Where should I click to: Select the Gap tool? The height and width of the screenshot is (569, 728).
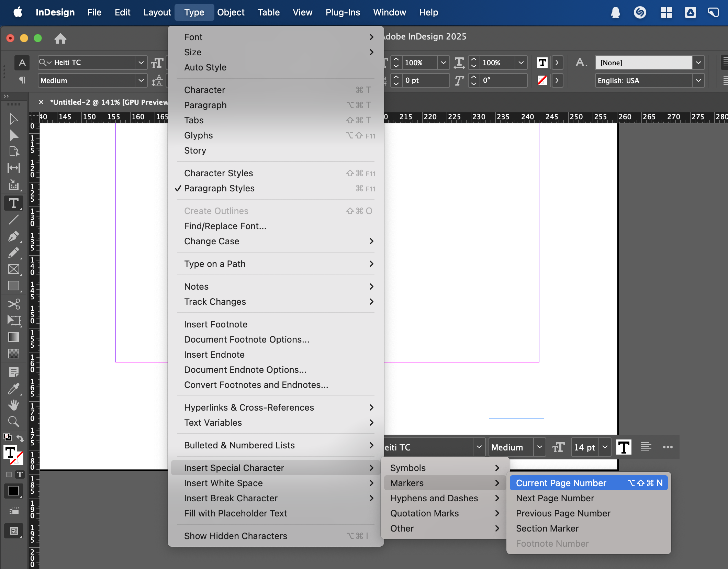pos(14,168)
